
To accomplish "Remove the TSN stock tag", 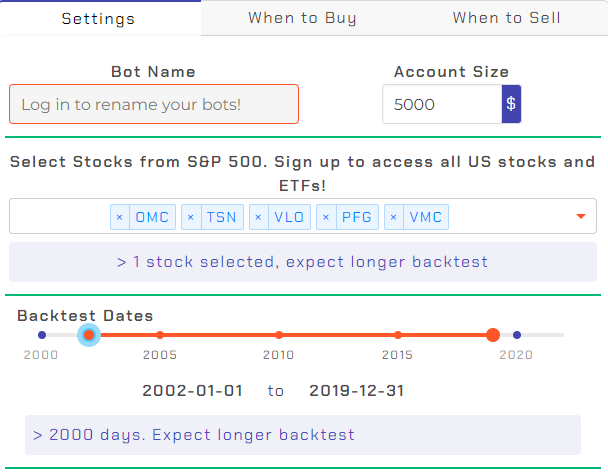I will pyautogui.click(x=191, y=217).
